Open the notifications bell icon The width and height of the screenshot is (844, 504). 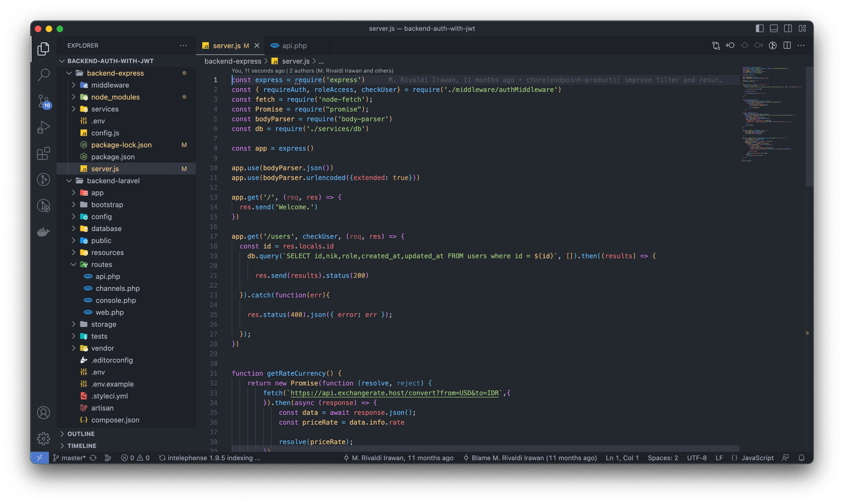(801, 458)
